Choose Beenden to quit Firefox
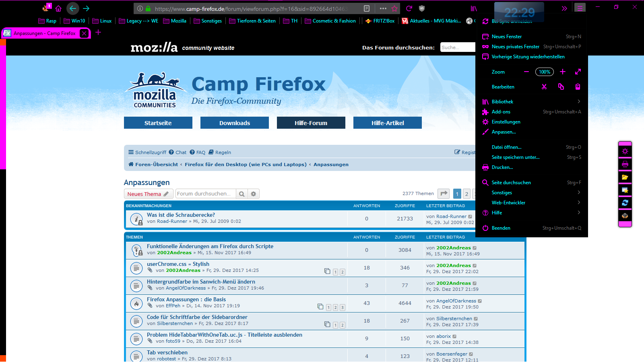This screenshot has height=362, width=644. pyautogui.click(x=532, y=228)
